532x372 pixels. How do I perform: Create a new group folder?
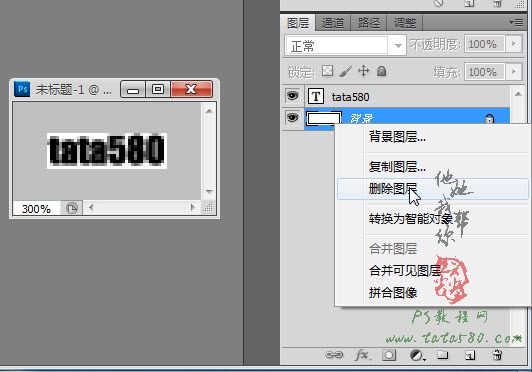click(442, 355)
